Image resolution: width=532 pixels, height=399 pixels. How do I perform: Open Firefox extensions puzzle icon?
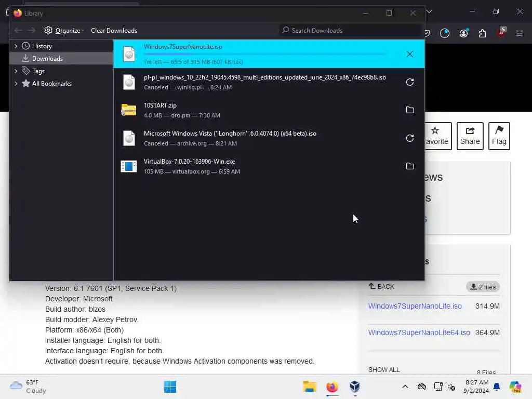pos(482,33)
